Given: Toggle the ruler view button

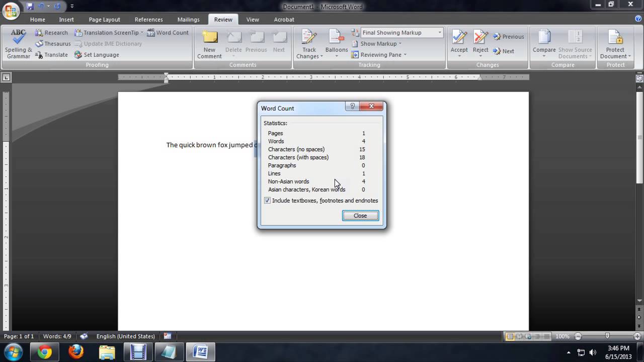Looking at the screenshot, I should (x=639, y=78).
